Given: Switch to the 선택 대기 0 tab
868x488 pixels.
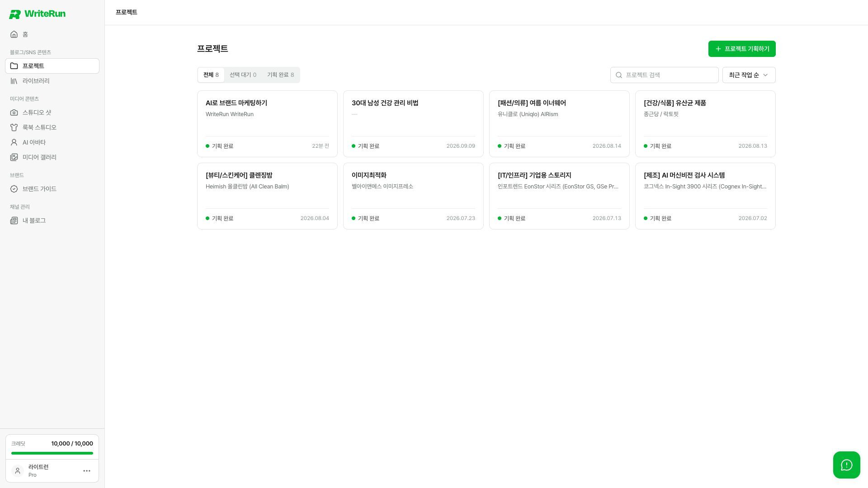Looking at the screenshot, I should [x=243, y=75].
